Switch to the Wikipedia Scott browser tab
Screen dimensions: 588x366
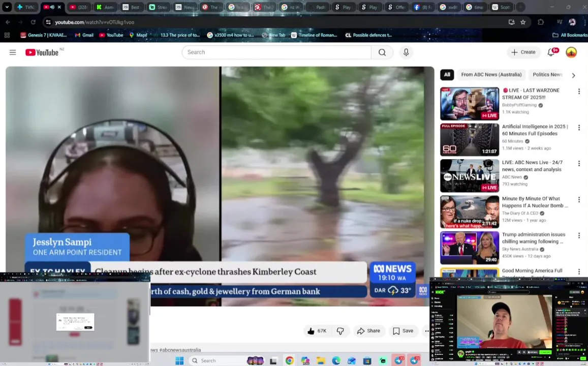pyautogui.click(x=501, y=7)
